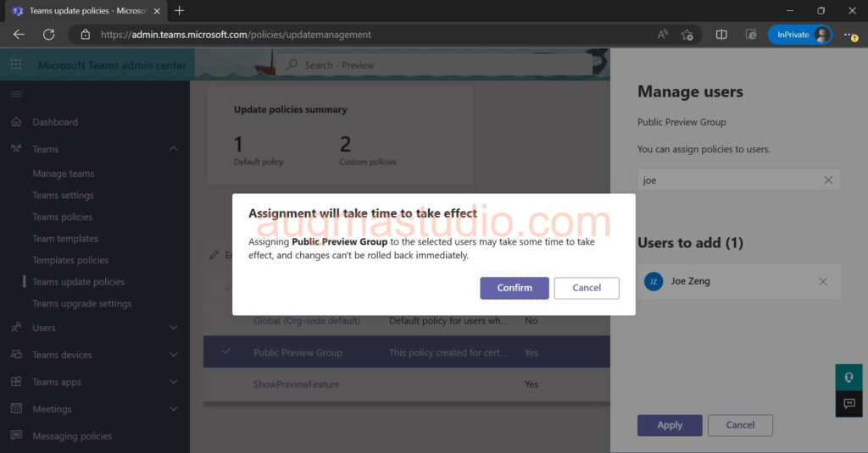Open a new browser tab
The width and height of the screenshot is (868, 453).
[x=180, y=11]
